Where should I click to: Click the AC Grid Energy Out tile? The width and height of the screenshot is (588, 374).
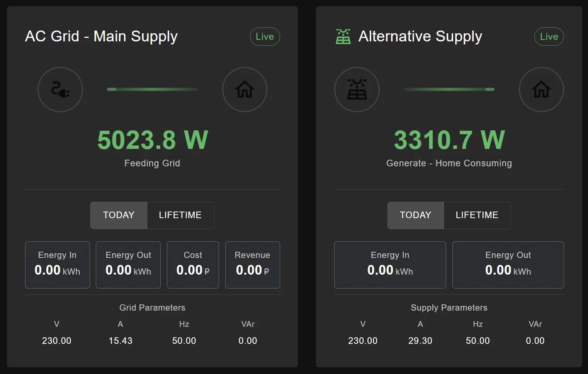click(128, 265)
